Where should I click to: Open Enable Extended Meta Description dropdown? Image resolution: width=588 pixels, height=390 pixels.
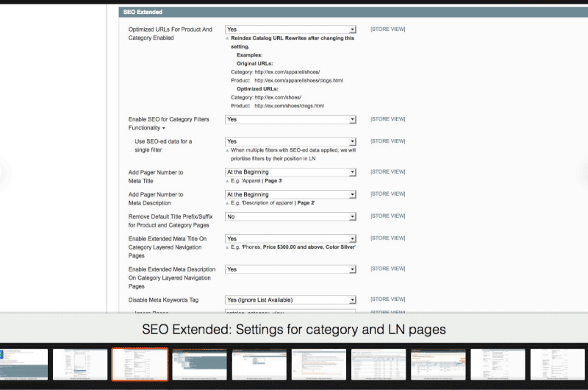pos(290,269)
